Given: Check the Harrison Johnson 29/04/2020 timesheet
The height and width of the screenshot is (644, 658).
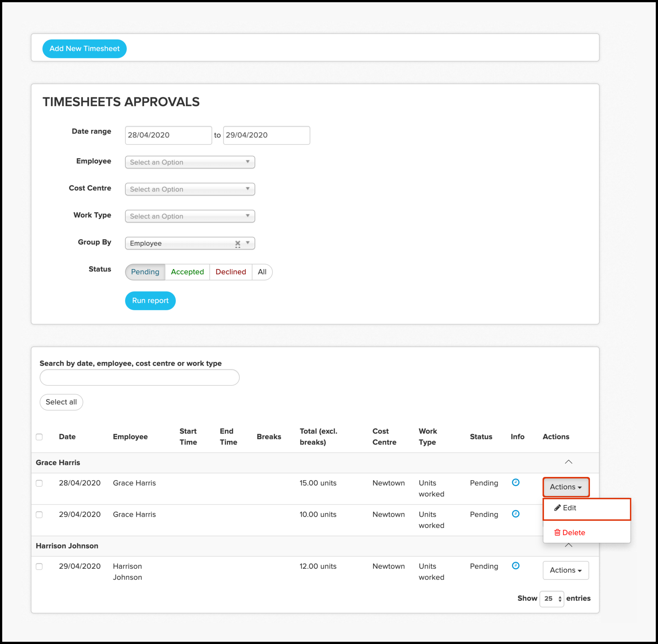Looking at the screenshot, I should point(39,566).
